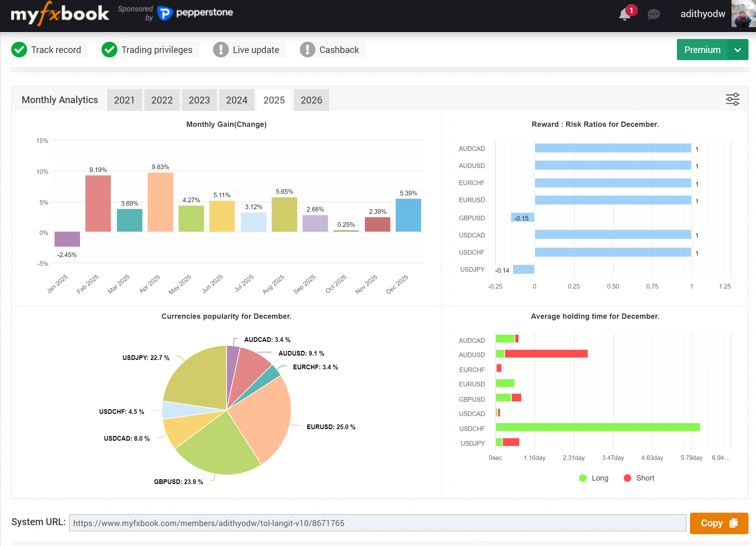The height and width of the screenshot is (546, 756).
Task: Open the notifications bell icon
Action: [625, 14]
